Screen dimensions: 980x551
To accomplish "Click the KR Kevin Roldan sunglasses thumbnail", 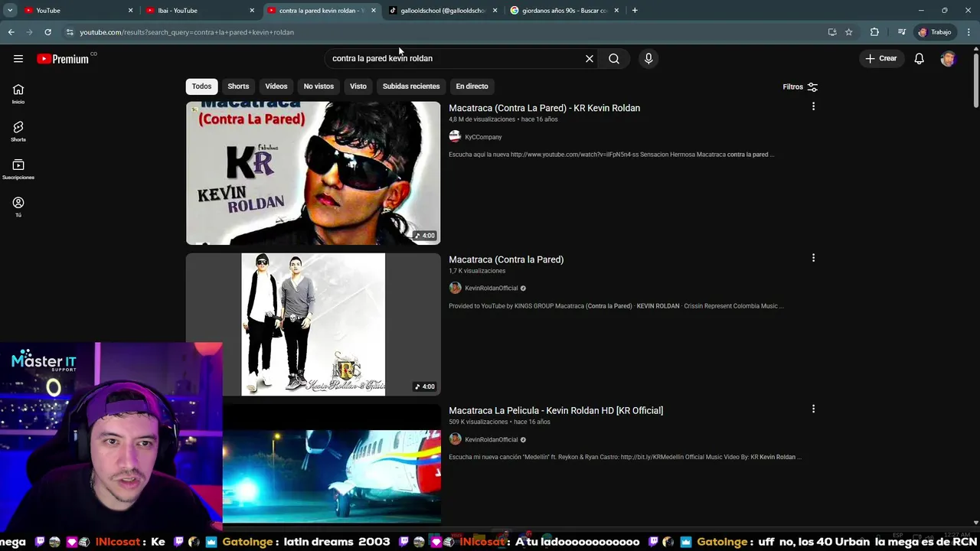I will [313, 173].
